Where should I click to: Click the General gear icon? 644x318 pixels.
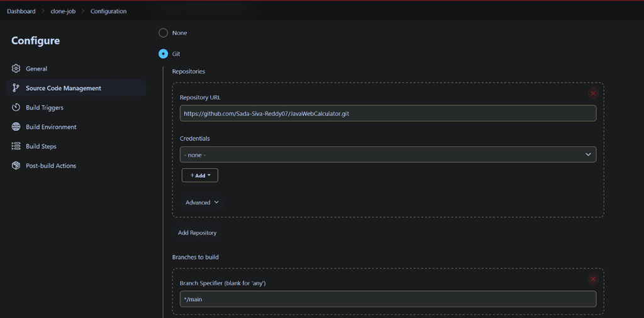(16, 68)
